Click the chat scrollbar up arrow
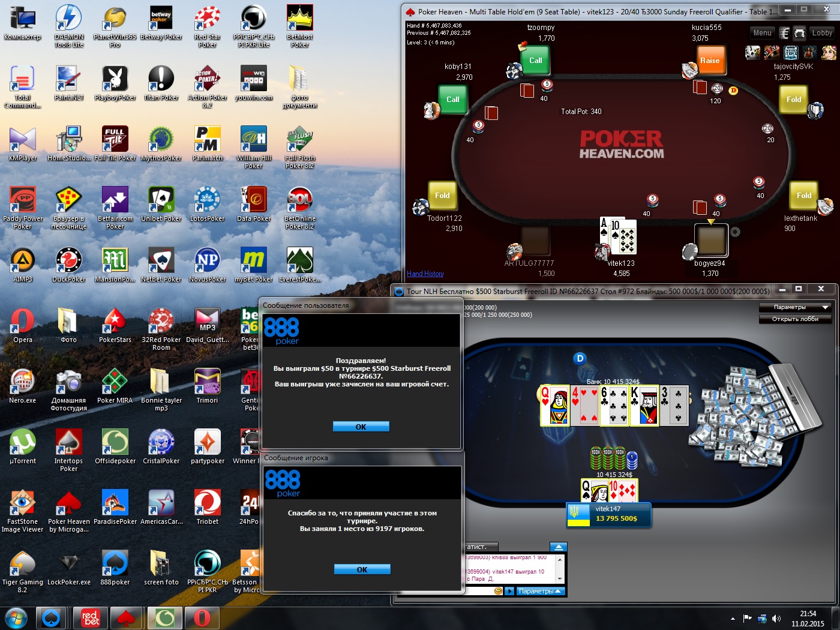This screenshot has width=840, height=630. tap(560, 559)
